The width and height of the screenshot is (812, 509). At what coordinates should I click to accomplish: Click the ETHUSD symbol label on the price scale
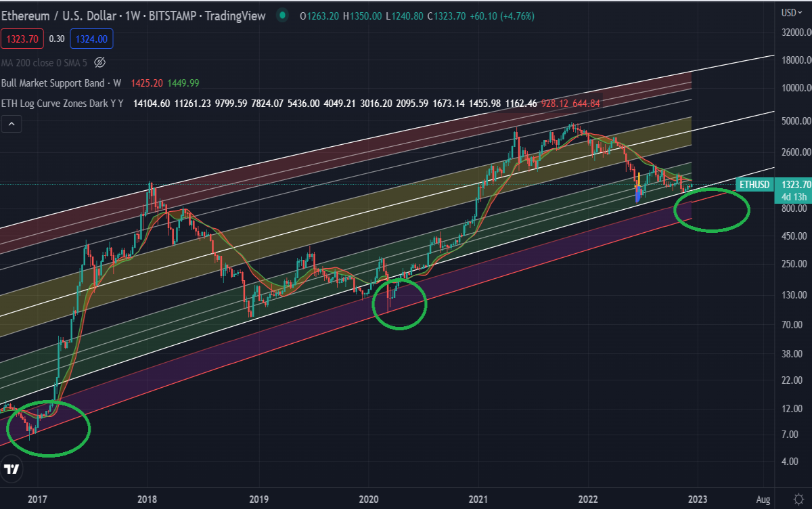click(754, 184)
